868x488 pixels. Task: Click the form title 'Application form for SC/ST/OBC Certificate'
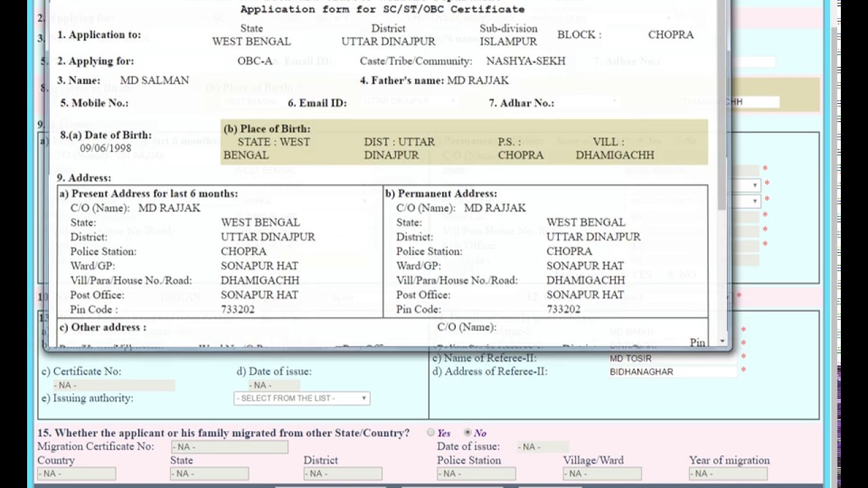tap(382, 9)
